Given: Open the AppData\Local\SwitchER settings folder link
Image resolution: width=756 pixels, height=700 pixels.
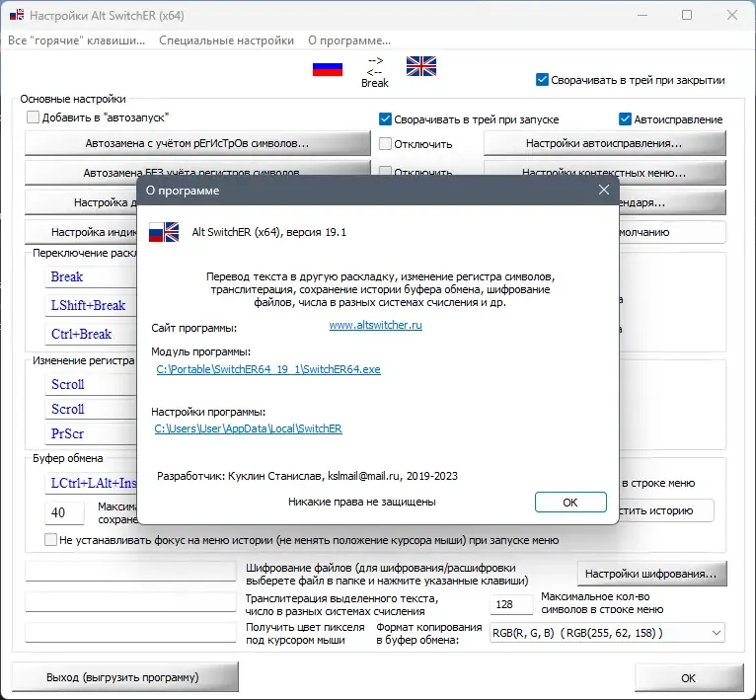Looking at the screenshot, I should tap(249, 428).
